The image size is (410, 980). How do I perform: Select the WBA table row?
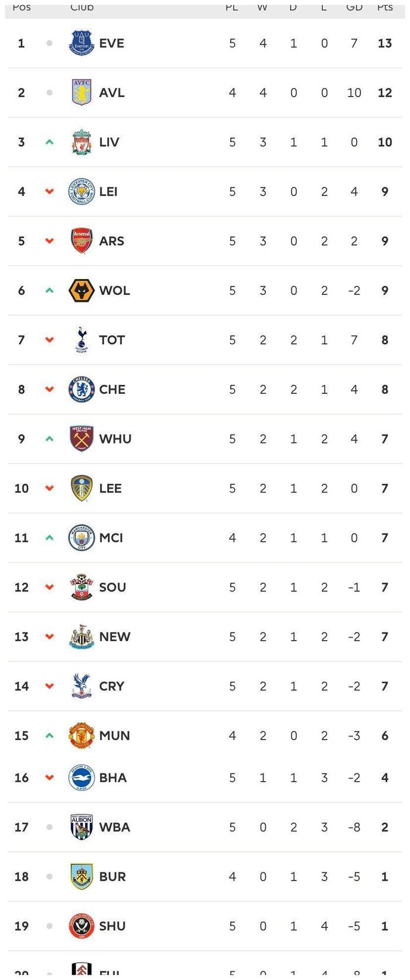pyautogui.click(x=205, y=827)
